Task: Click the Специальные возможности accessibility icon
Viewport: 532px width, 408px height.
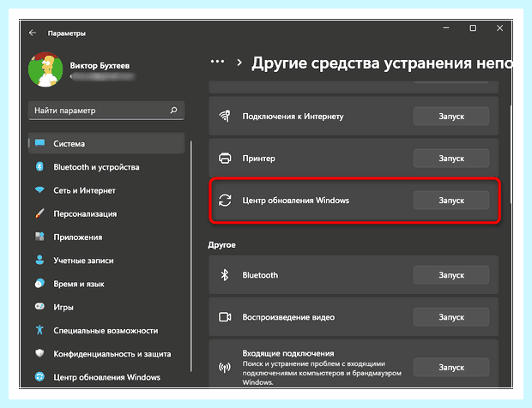Action: tap(39, 330)
